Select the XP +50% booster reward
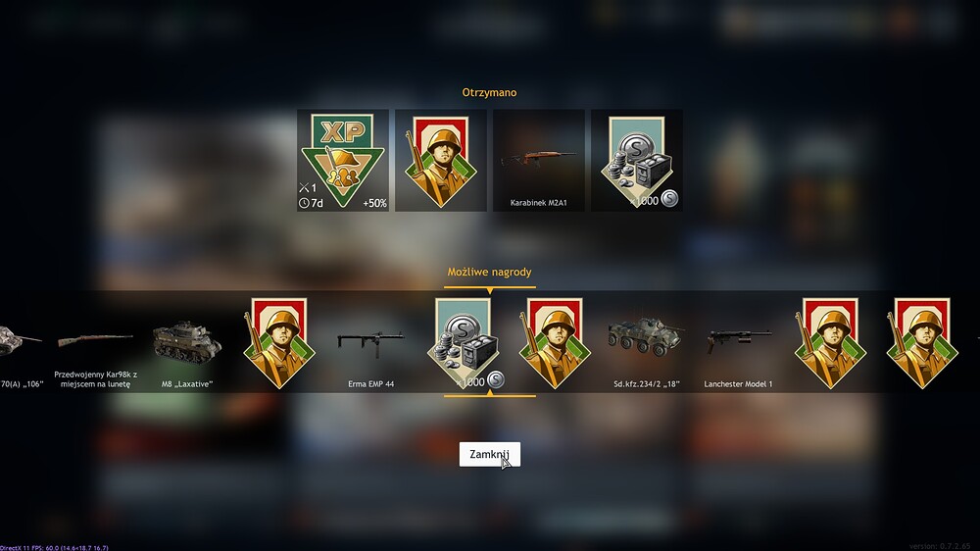The image size is (980, 551). tap(342, 160)
